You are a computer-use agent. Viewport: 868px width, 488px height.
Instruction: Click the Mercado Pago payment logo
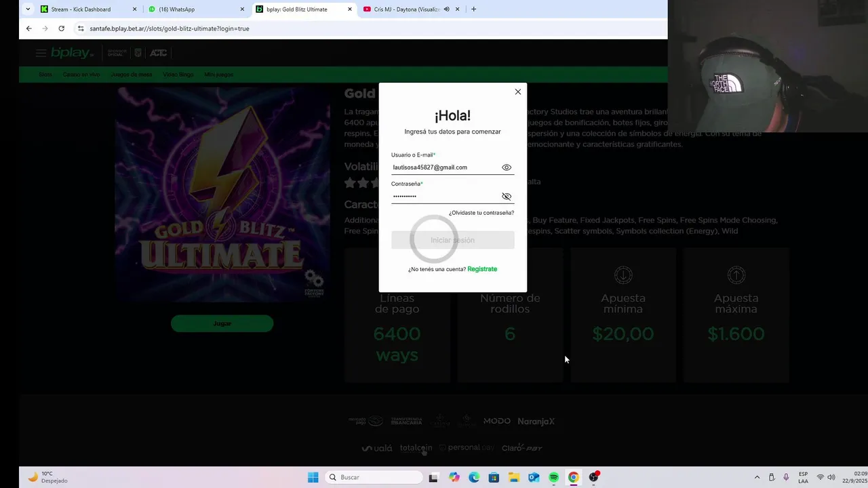point(366,421)
